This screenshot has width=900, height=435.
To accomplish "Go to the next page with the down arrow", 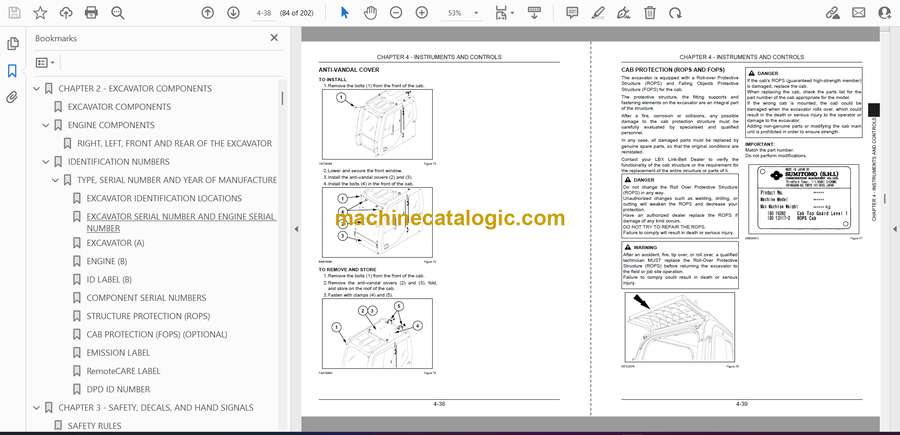I will click(233, 13).
